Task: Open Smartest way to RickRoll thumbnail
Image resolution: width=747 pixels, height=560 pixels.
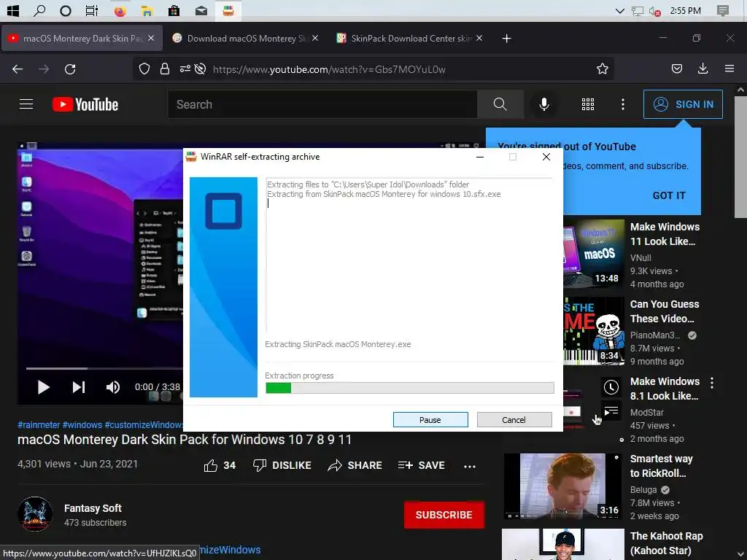Action: coord(564,486)
